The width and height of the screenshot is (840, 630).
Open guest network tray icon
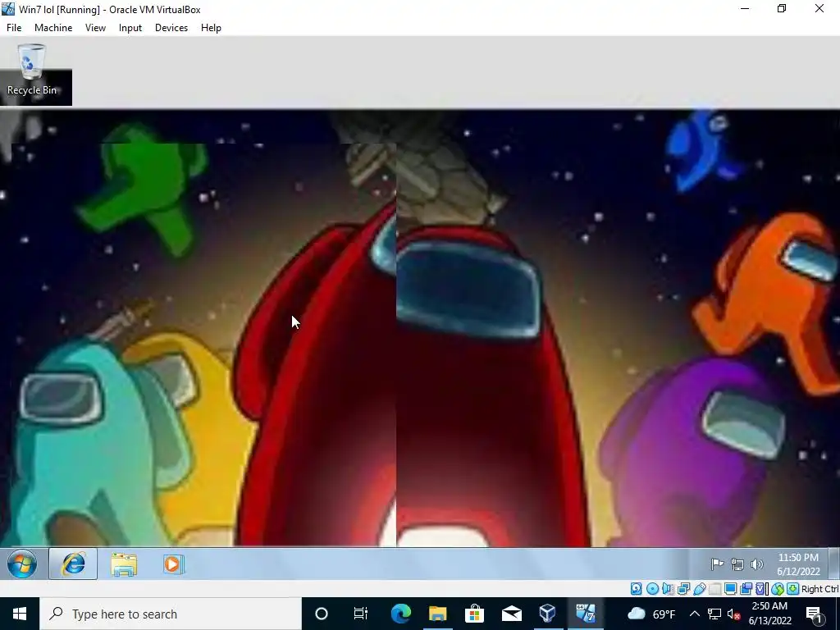tap(737, 564)
